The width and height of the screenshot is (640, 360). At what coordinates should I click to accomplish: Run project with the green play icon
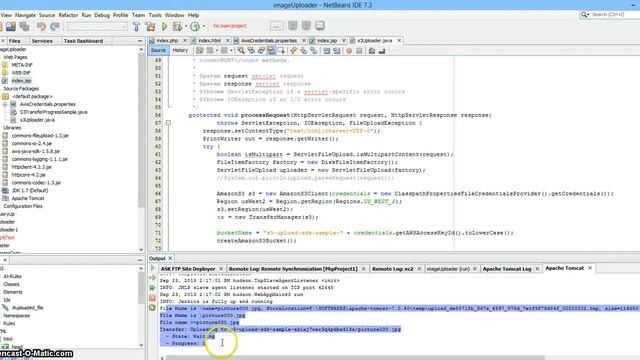click(x=164, y=27)
